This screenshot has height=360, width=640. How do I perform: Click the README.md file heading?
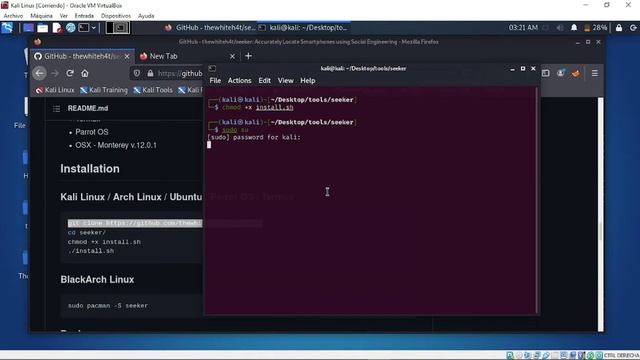coord(88,108)
